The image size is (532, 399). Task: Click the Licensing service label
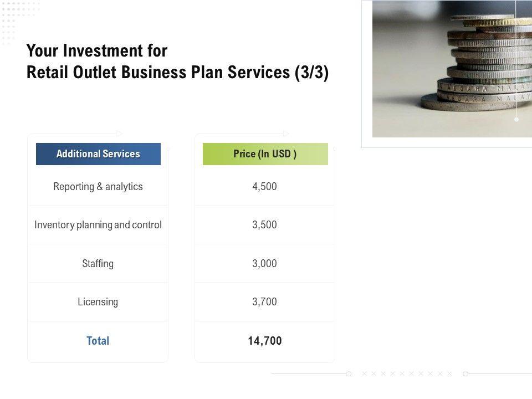click(98, 302)
